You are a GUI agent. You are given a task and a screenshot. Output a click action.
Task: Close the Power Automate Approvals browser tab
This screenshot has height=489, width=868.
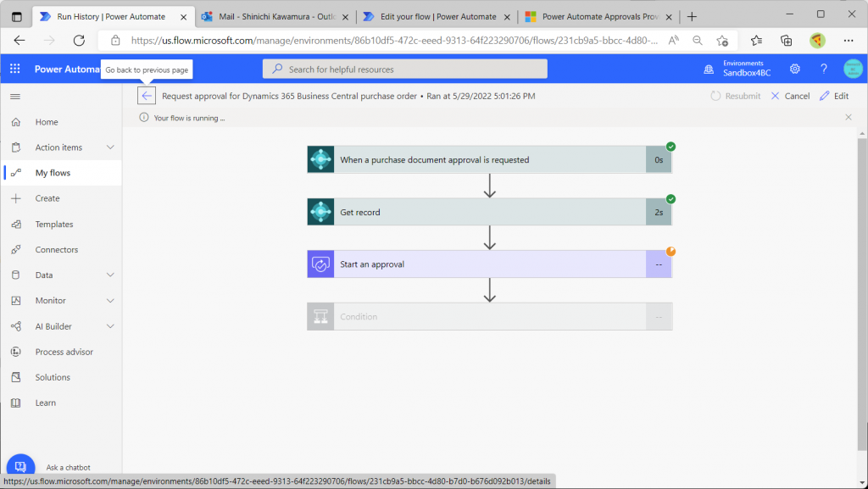[669, 17]
